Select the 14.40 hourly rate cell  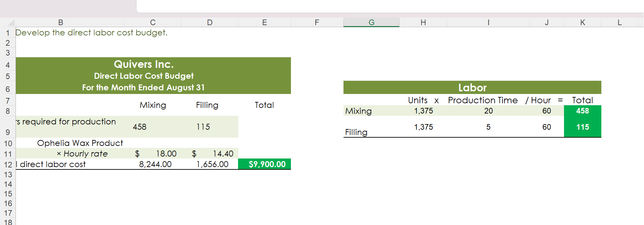pyautogui.click(x=210, y=154)
